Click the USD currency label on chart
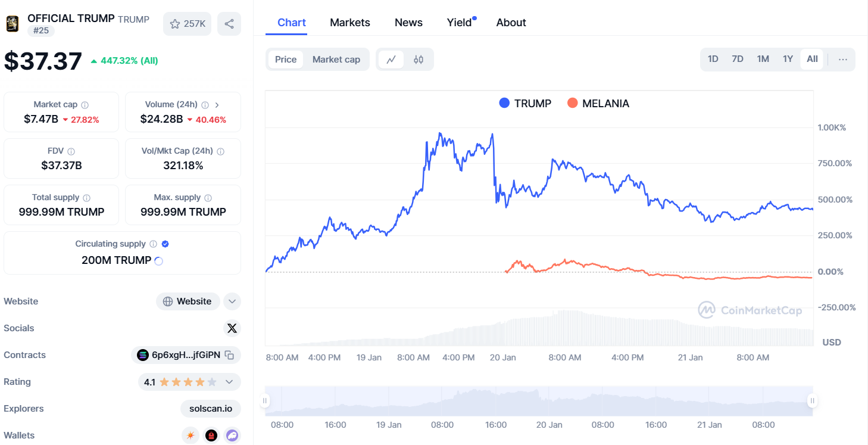The width and height of the screenshot is (868, 445). 832,343
